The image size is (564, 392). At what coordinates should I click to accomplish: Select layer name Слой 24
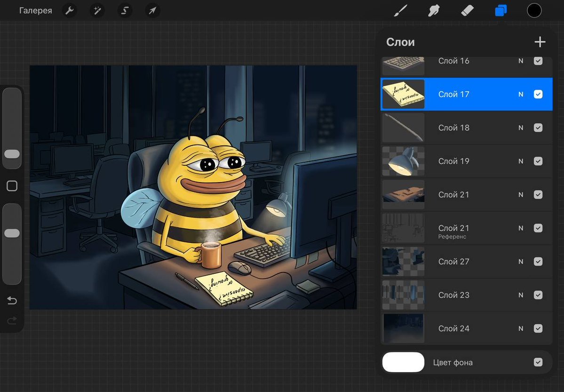[453, 328]
